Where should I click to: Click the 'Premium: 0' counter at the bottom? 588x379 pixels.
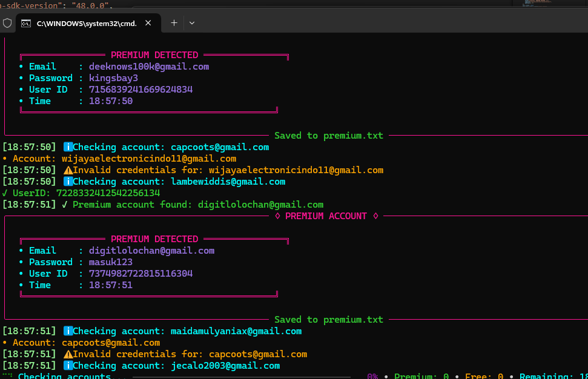[x=421, y=376]
